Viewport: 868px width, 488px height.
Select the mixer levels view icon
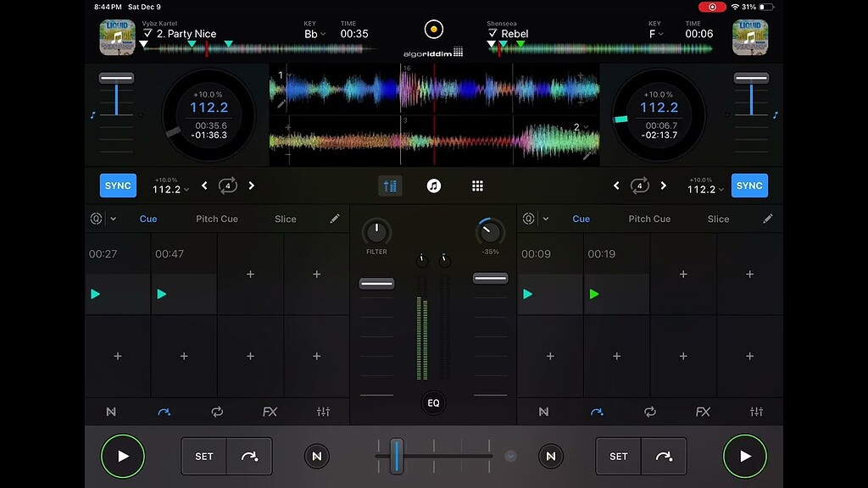390,186
